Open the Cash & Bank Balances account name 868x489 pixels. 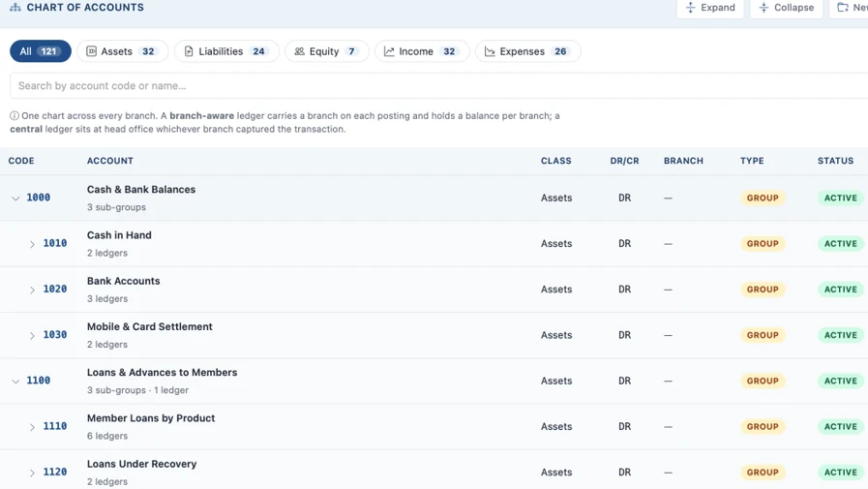coord(141,190)
